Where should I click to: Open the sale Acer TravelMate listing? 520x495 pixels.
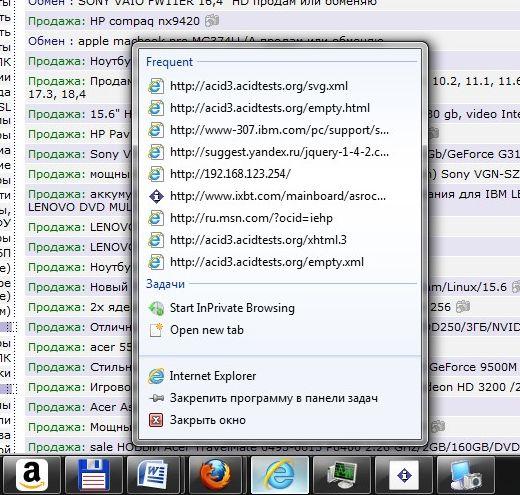coord(305,447)
